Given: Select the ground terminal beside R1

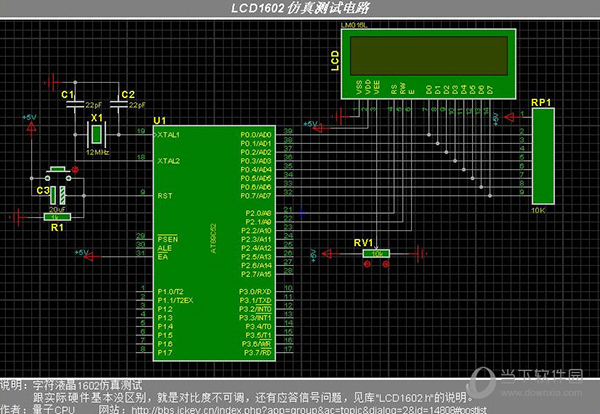Looking at the screenshot, I should 17,217.
